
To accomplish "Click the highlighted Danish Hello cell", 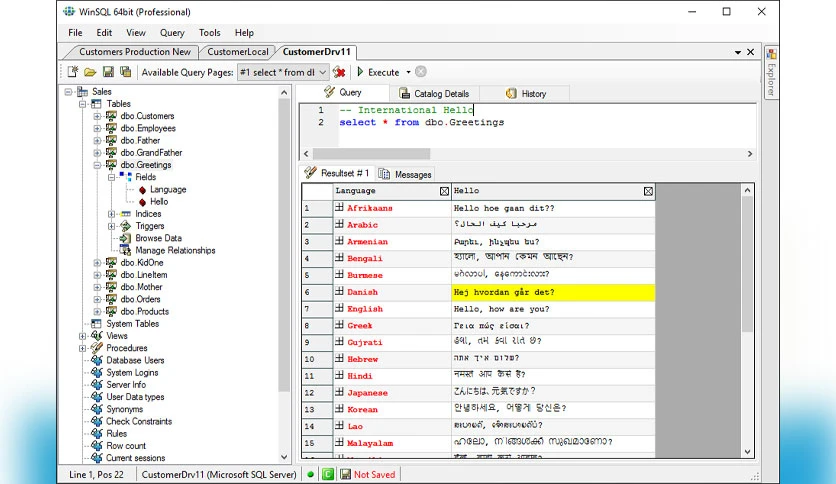I will coord(553,292).
